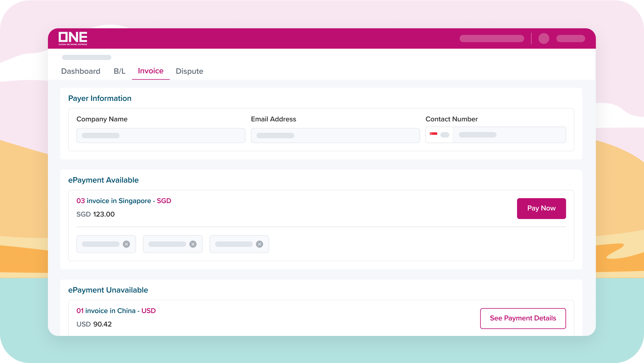
Task: Remove the first selected invoice chip
Action: [x=127, y=244]
